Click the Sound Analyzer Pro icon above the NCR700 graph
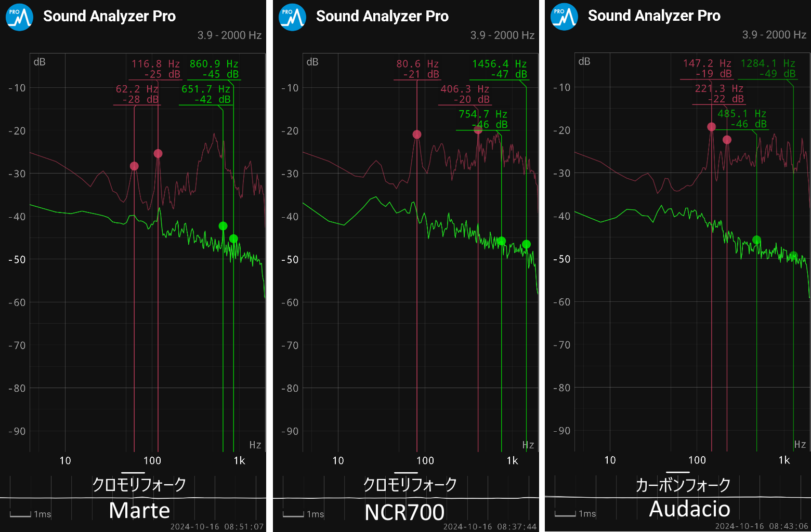The width and height of the screenshot is (811, 532). coord(292,17)
